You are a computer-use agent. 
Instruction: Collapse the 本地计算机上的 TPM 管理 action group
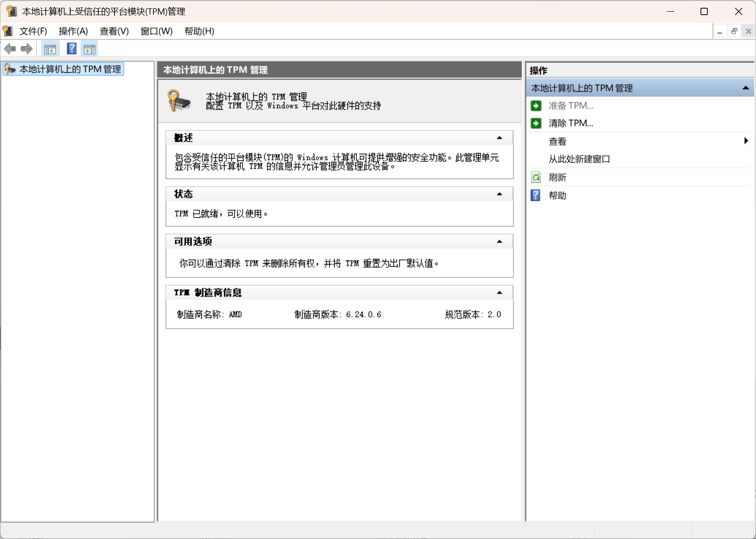pos(746,88)
